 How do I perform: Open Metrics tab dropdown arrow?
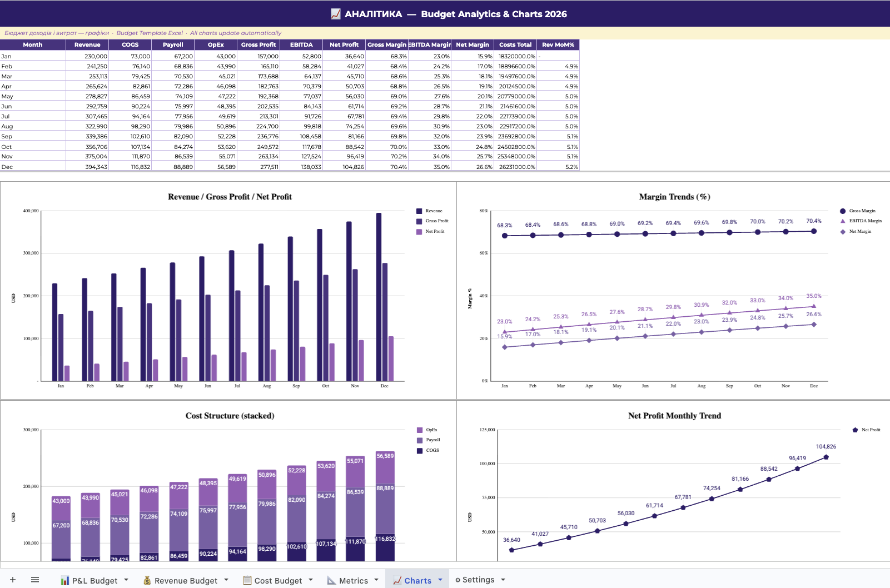point(376,580)
